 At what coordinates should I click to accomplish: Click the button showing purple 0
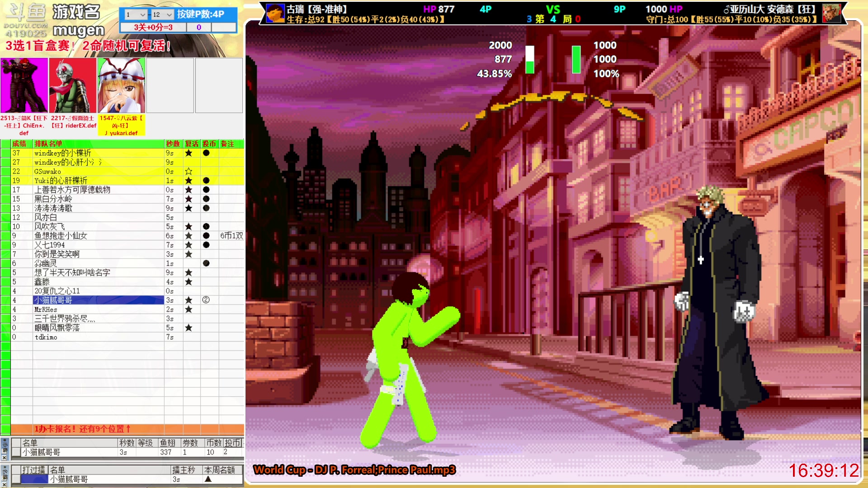coord(199,27)
